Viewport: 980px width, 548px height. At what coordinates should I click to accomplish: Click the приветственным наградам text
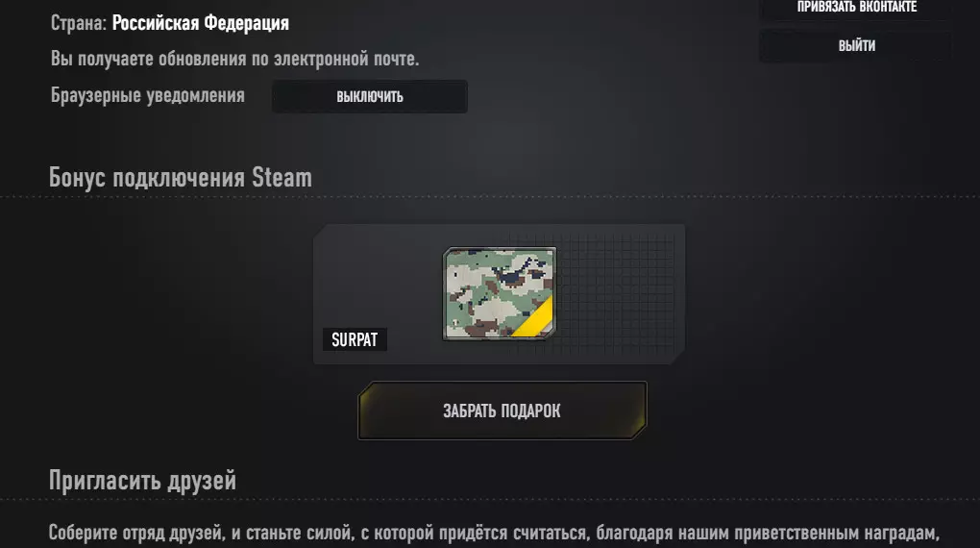(837, 533)
